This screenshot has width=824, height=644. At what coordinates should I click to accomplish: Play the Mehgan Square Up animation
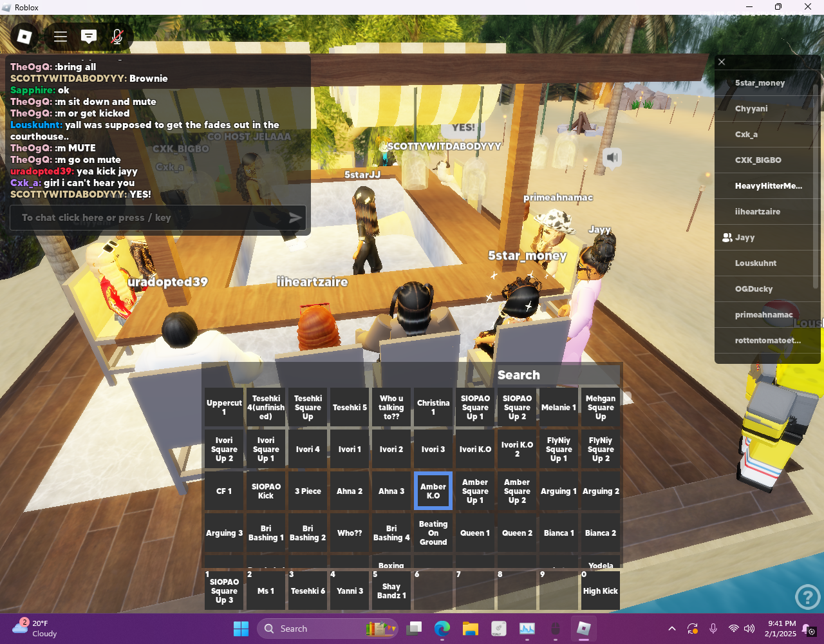[x=601, y=407]
